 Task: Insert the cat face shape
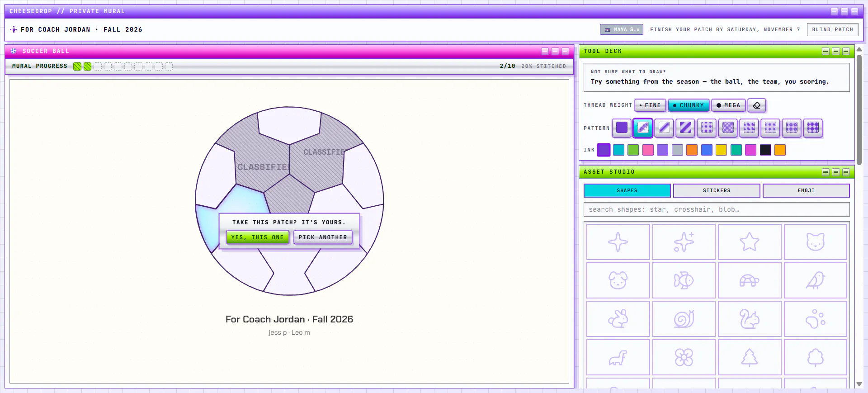pyautogui.click(x=816, y=242)
